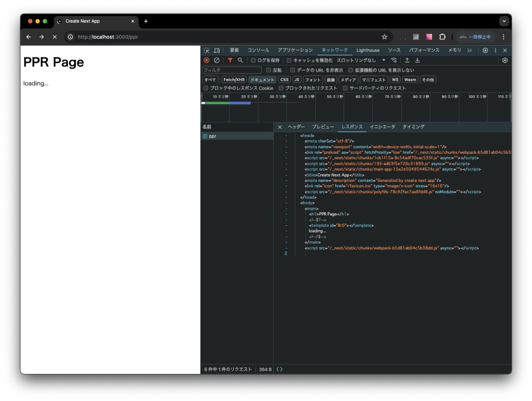This screenshot has width=532, height=401.
Task: Click the inspect element picker icon
Action: pos(207,51)
